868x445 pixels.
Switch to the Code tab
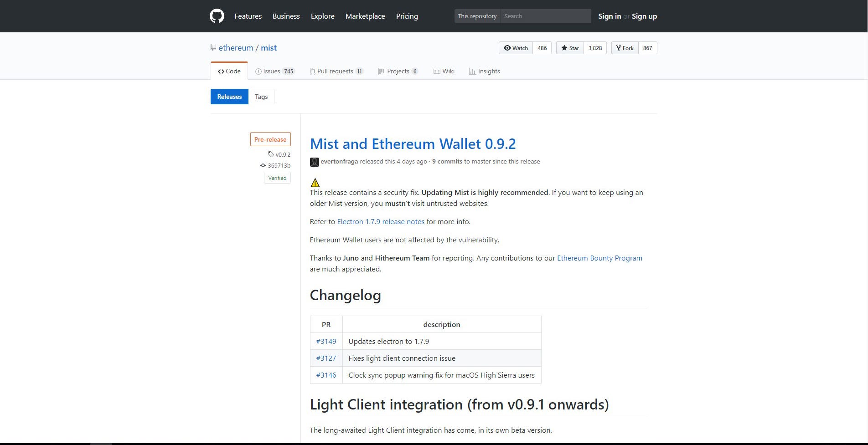[229, 71]
